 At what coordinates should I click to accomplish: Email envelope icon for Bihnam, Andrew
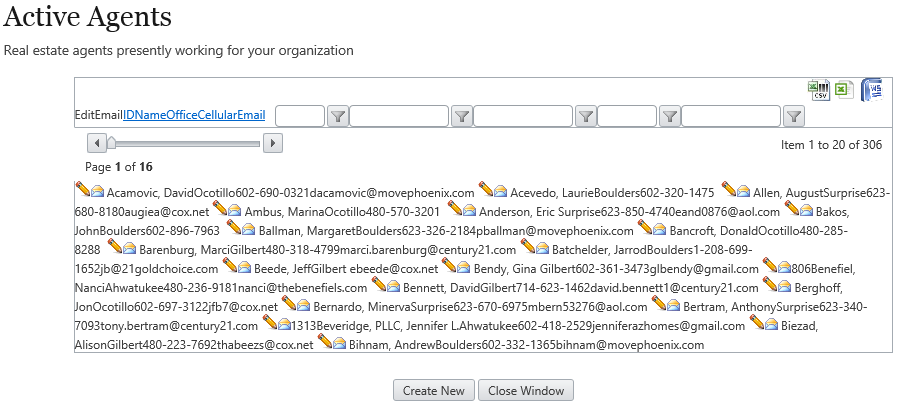pyautogui.click(x=340, y=343)
